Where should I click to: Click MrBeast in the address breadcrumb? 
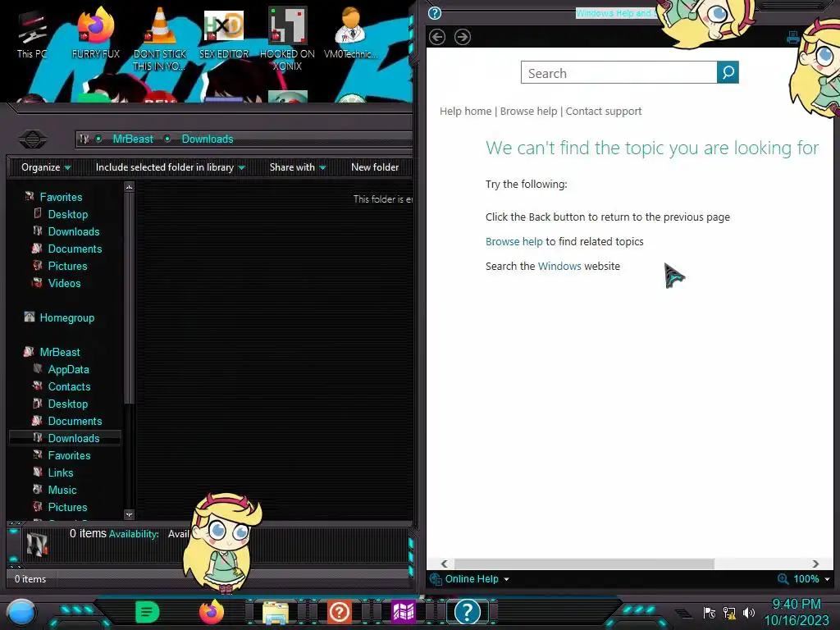(133, 139)
